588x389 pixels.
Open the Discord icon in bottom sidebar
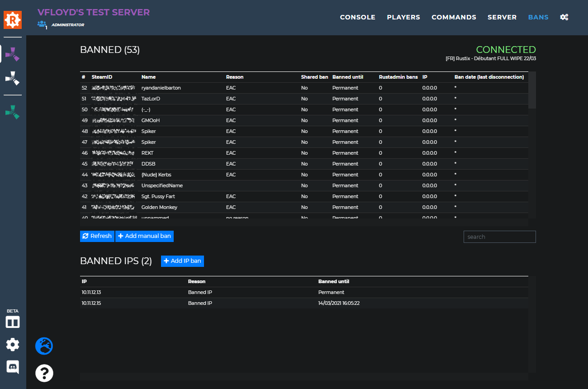[x=12, y=367]
